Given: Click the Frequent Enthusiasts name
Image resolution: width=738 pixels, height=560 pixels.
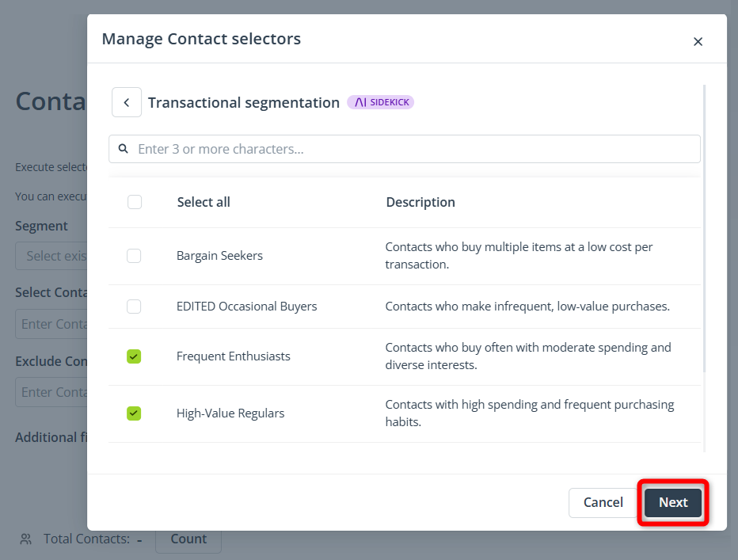Looking at the screenshot, I should [234, 356].
